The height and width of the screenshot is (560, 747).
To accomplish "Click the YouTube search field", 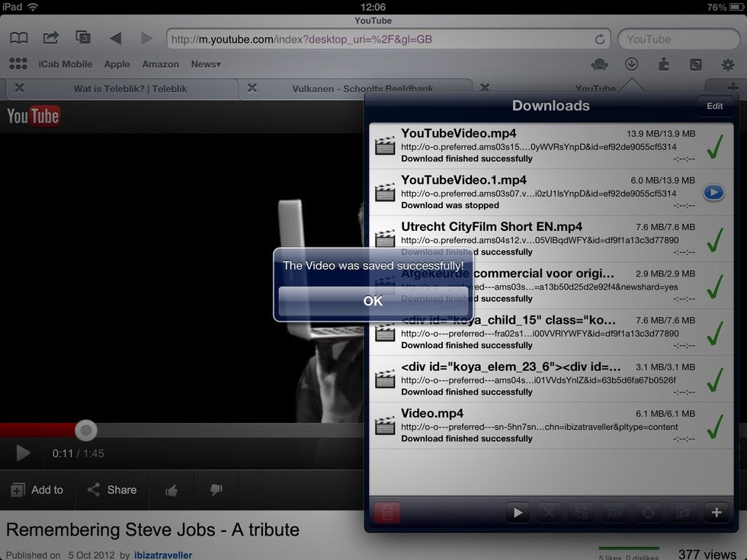I will [679, 39].
